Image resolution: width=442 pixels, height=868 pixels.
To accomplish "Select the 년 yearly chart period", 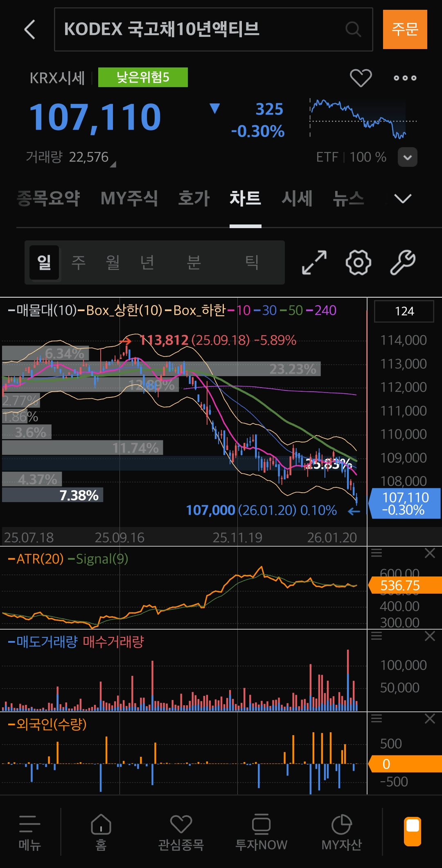I will point(147,262).
